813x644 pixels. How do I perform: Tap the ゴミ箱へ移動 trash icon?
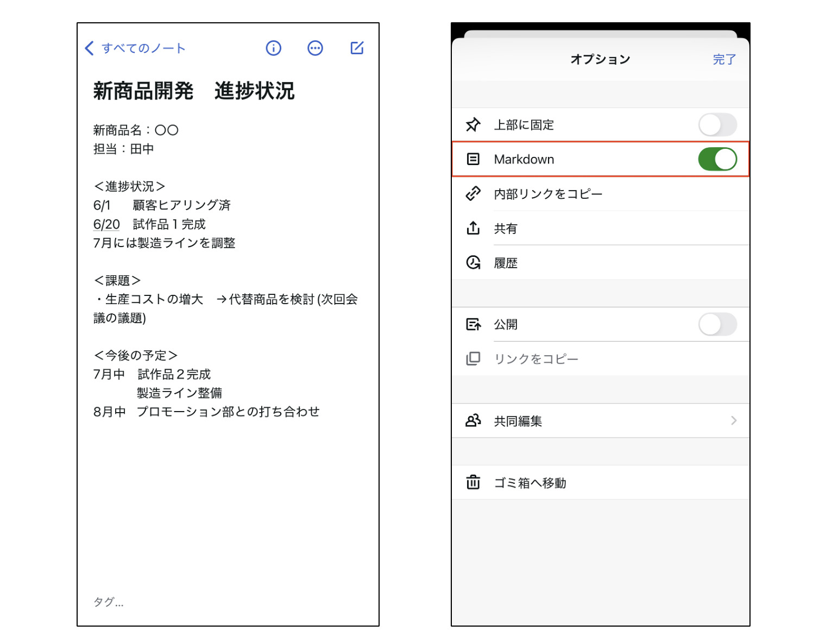(x=473, y=483)
